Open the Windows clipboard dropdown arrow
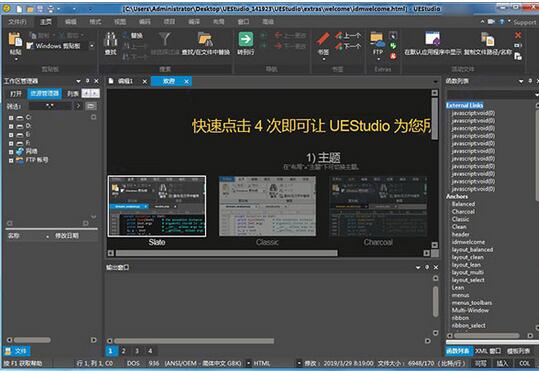This screenshot has height=371, width=539. pos(92,46)
